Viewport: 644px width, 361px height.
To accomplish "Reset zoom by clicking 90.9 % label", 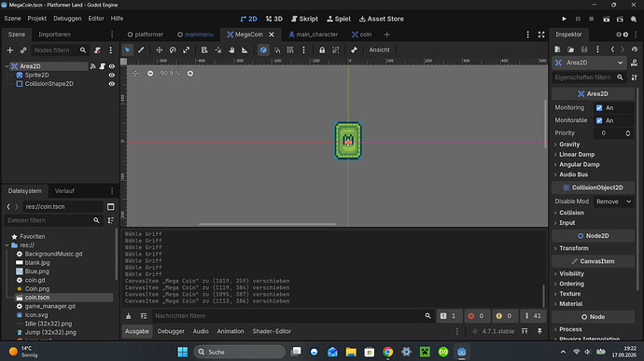I will click(x=170, y=74).
